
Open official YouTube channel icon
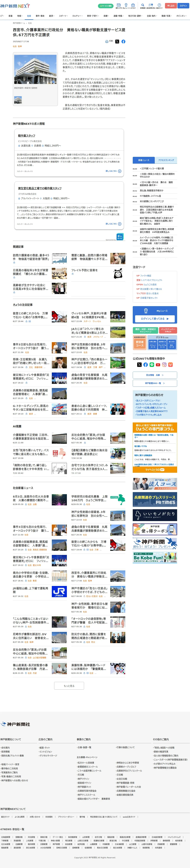click(158, 365)
